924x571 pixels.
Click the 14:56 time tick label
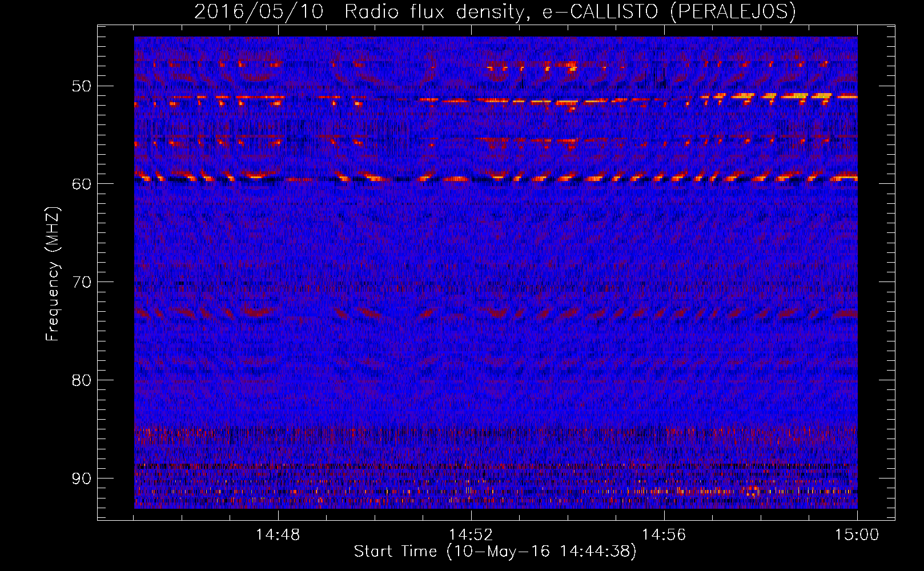[664, 535]
